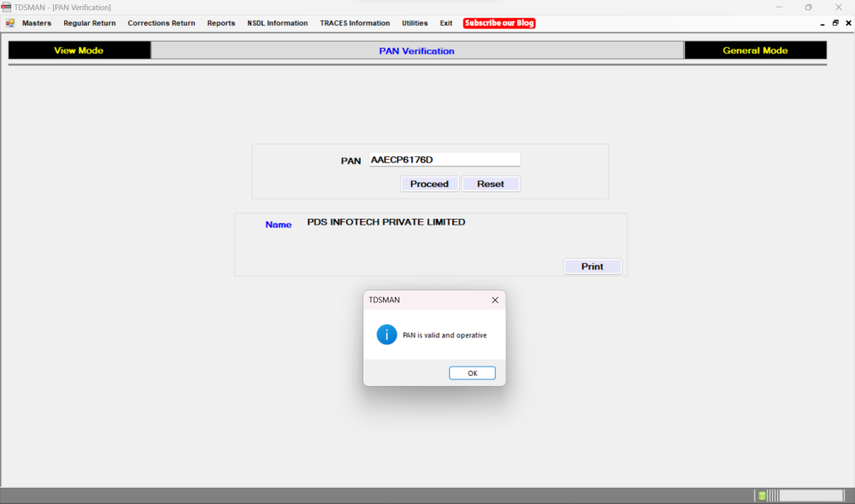Open the Masters menu

pos(37,23)
